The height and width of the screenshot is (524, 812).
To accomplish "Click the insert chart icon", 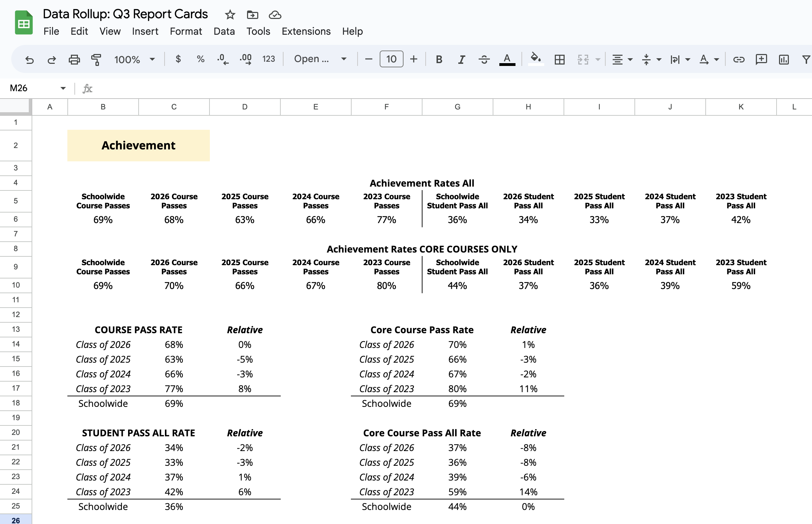I will [784, 60].
